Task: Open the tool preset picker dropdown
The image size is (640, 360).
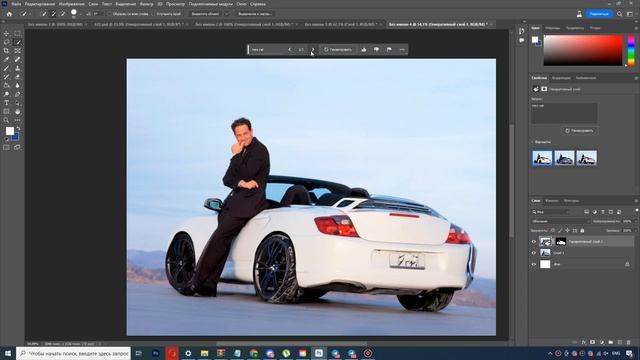Action: click(x=30, y=14)
